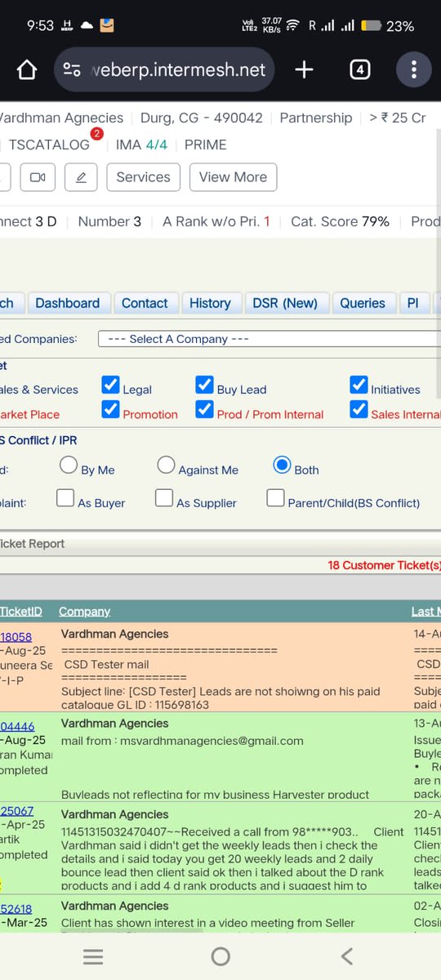Click the pencil edit icon button
This screenshot has height=980, width=441.
click(x=81, y=177)
